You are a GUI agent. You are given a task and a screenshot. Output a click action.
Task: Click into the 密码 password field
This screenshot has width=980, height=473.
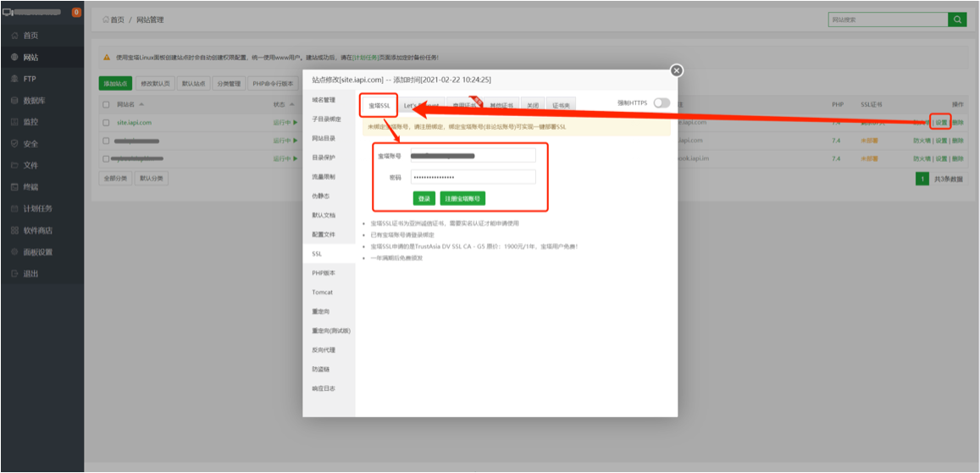click(473, 177)
